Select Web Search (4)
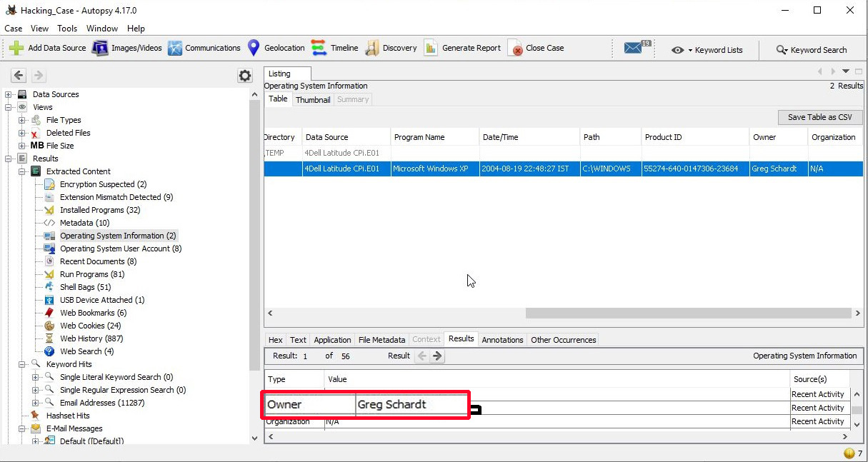Viewport: 868px width, 462px height. click(x=86, y=351)
